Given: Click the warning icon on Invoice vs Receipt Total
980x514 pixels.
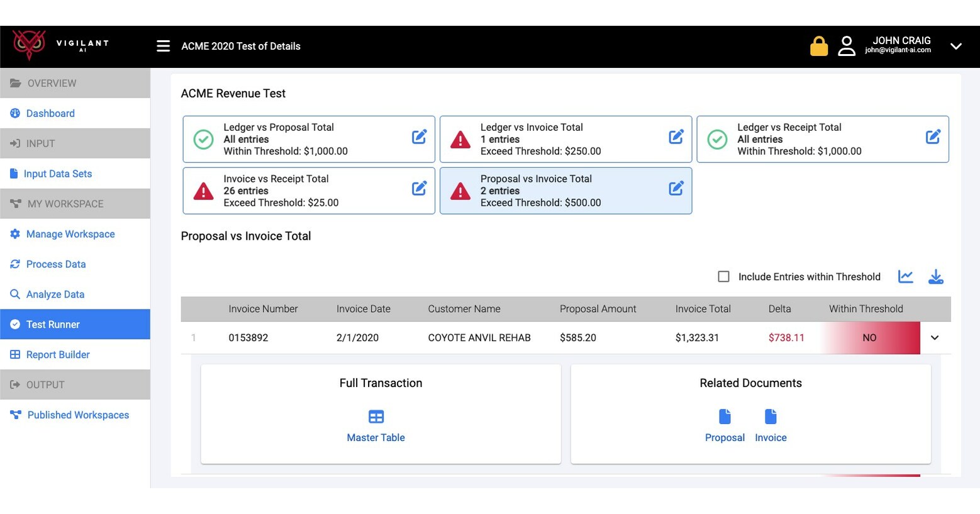Looking at the screenshot, I should 203,191.
